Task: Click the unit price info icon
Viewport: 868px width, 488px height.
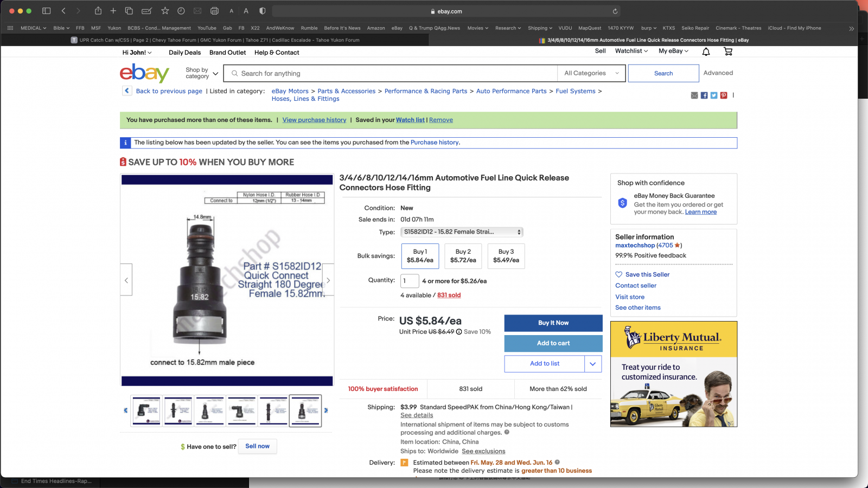Action: [459, 332]
